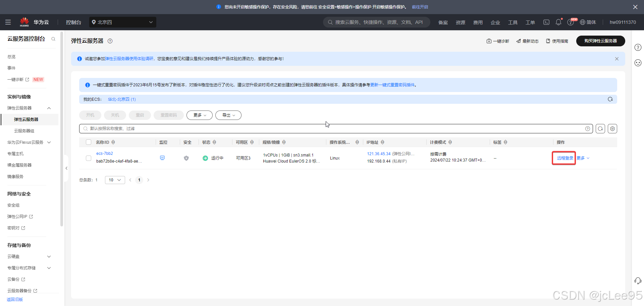Image resolution: width=644 pixels, height=306 pixels.
Task: Expand the 更多 batch actions dropdown
Action: point(200,115)
